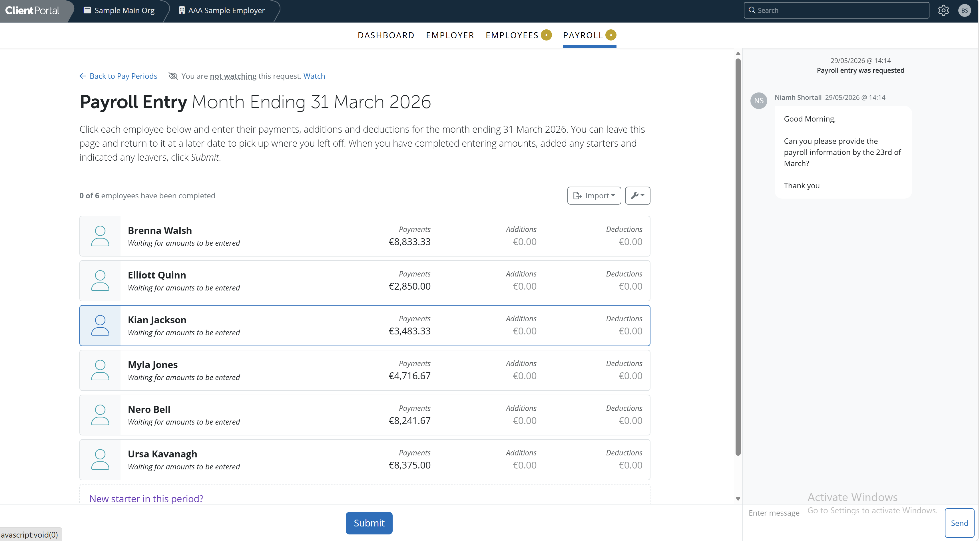Toggle watching with the Watch link
980x541 pixels.
(x=314, y=76)
